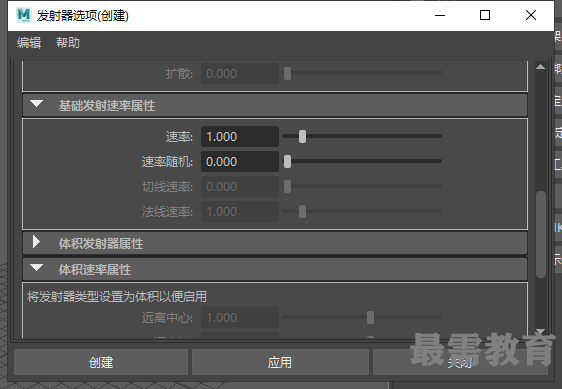
Task: Click the 将发射器类型设置为体积以便启用 hint text
Action: click(x=116, y=297)
